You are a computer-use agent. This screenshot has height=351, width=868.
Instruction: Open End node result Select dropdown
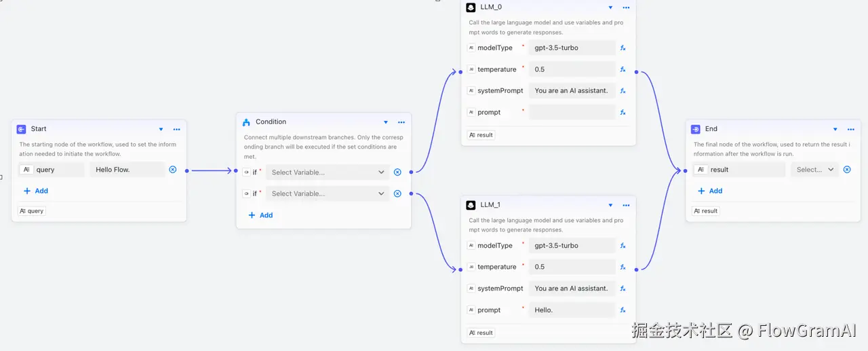point(814,170)
